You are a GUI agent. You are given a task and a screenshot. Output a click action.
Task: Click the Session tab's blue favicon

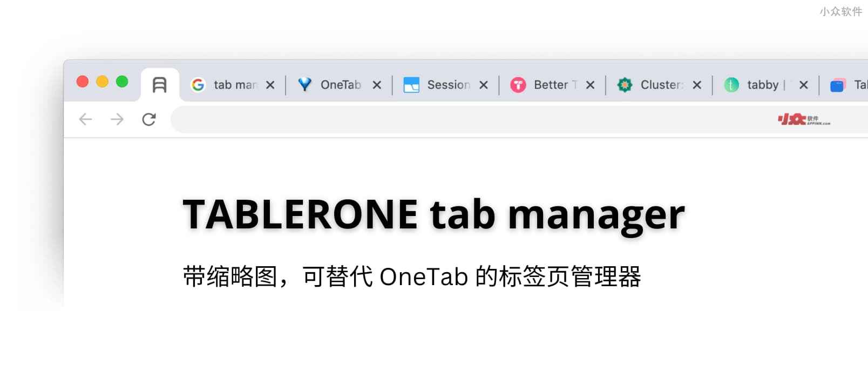(x=411, y=85)
